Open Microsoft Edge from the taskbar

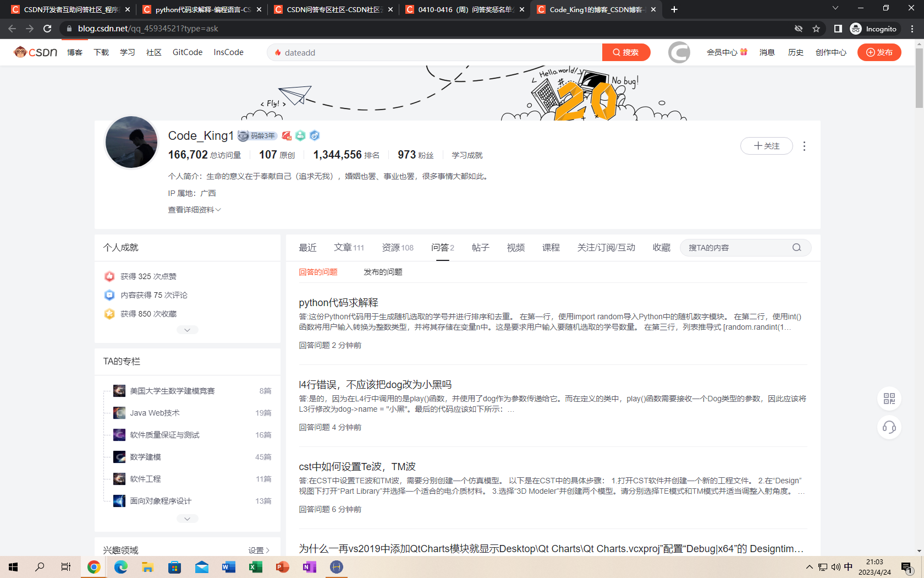121,567
